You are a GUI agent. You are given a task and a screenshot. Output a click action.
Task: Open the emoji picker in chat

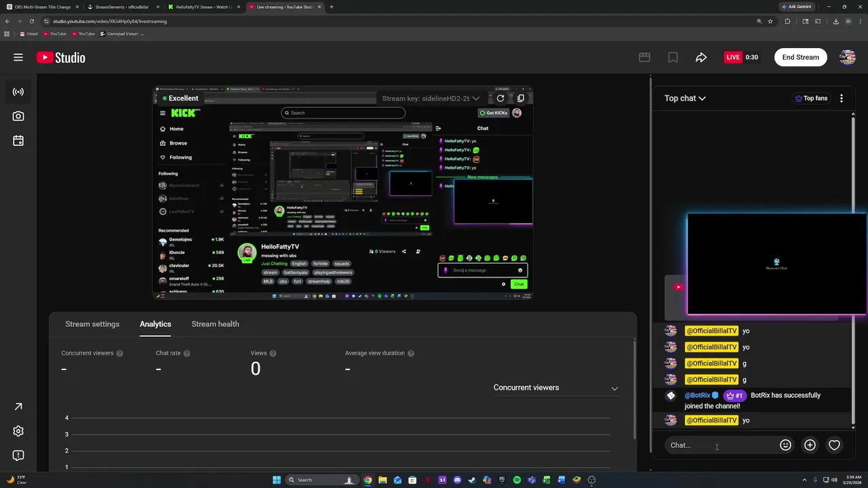(x=785, y=445)
